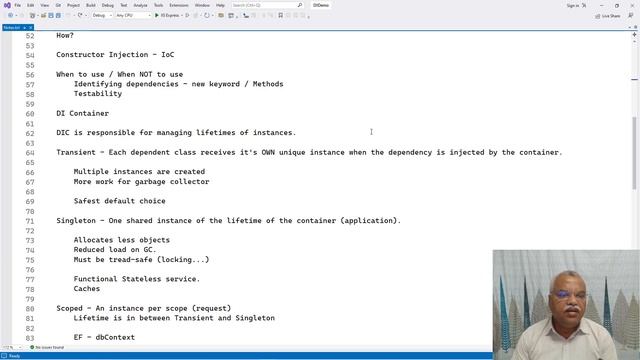The height and width of the screenshot is (360, 640).
Task: Click the browser refresh toolbar icon
Action: point(207,15)
